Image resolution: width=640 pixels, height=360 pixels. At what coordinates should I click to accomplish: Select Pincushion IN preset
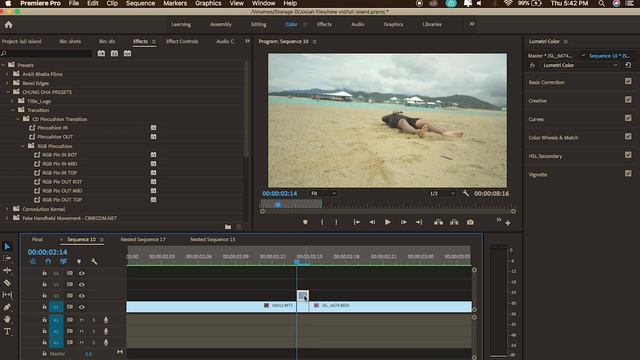tap(52, 128)
